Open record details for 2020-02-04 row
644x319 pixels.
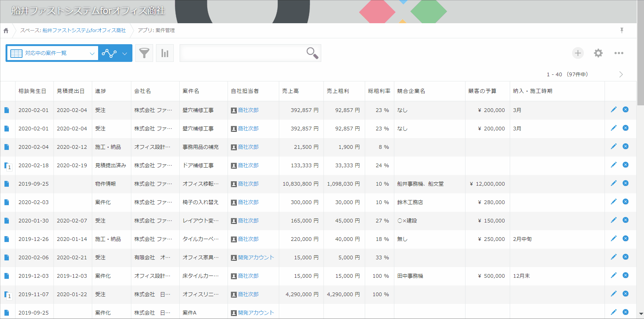coord(7,147)
